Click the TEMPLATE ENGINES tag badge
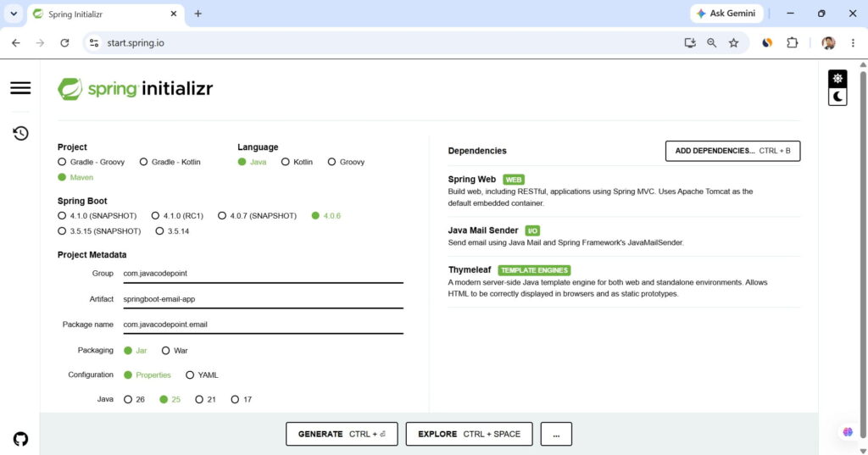 (534, 270)
